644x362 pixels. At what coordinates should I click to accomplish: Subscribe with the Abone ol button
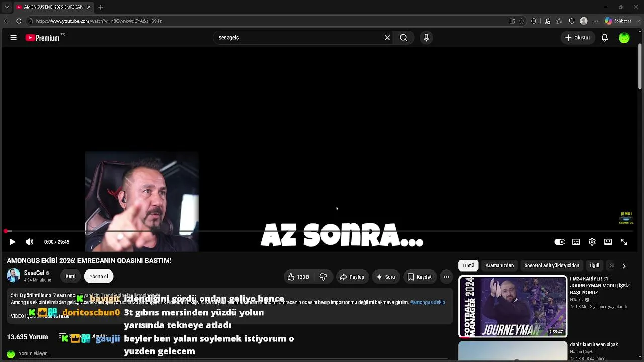99,276
